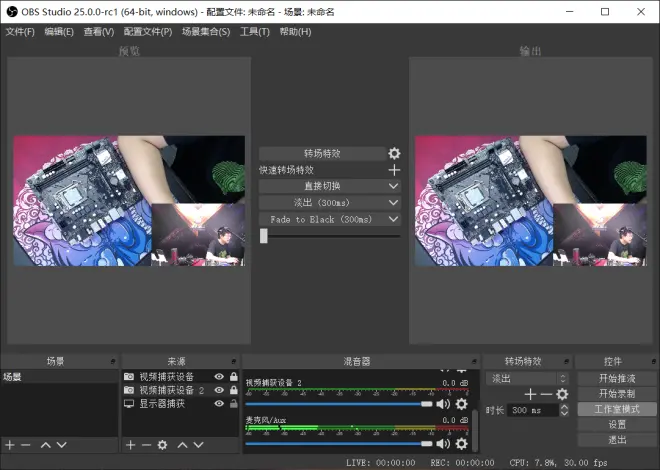Expand the 淡出 (300ms) quick transition chevron
The width and height of the screenshot is (660, 470).
point(393,202)
